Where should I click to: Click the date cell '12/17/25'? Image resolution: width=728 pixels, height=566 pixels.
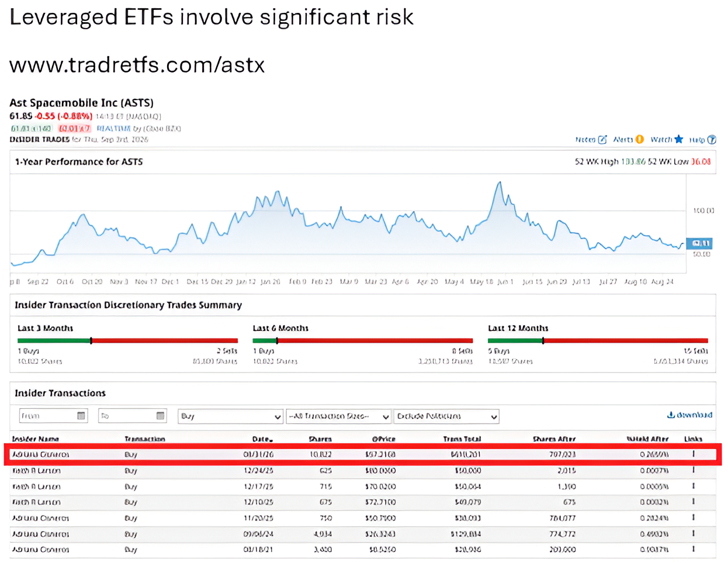click(258, 486)
